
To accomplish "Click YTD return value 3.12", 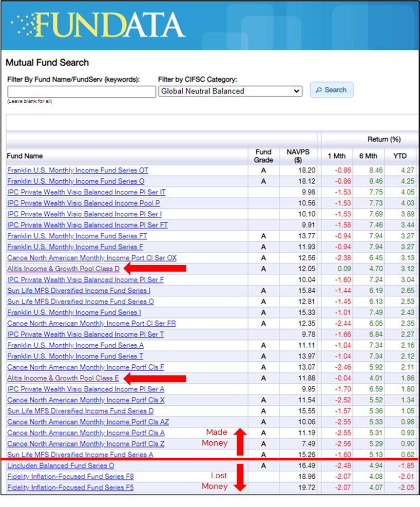I will point(407,269).
